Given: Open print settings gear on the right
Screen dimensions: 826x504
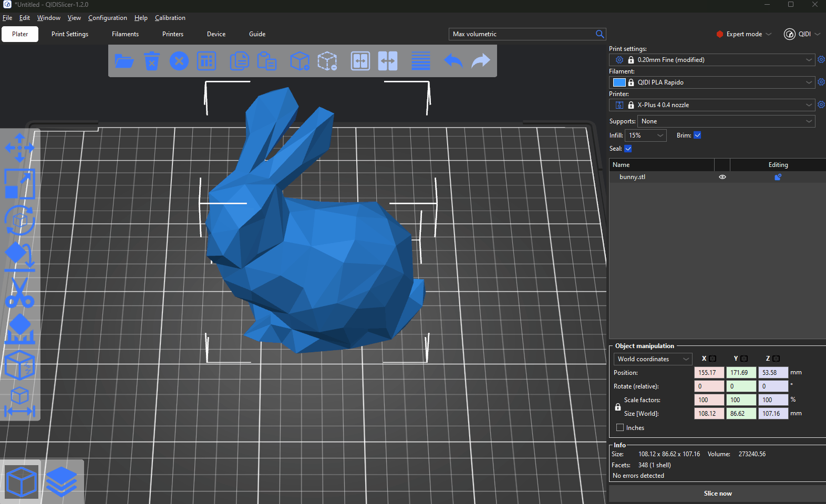Looking at the screenshot, I should pyautogui.click(x=821, y=60).
